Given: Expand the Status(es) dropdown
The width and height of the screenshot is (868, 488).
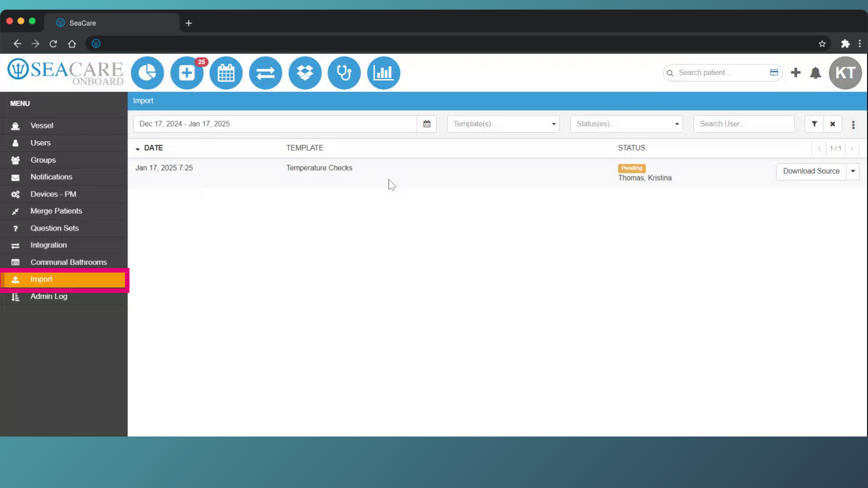Looking at the screenshot, I should coord(627,124).
